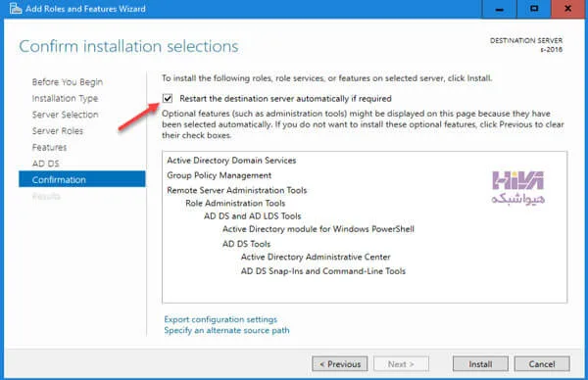This screenshot has height=380, width=588.
Task: Click Active Directory module for Windows PowerShell
Action: click(x=318, y=229)
